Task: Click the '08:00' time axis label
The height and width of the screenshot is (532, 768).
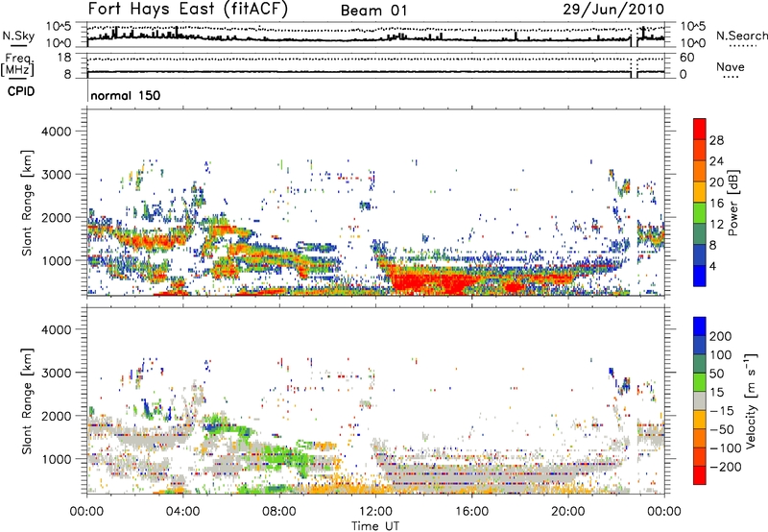Action: click(x=278, y=512)
